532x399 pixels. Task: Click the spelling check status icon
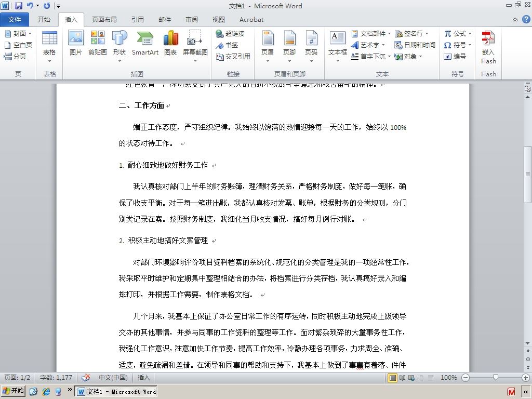[86, 377]
